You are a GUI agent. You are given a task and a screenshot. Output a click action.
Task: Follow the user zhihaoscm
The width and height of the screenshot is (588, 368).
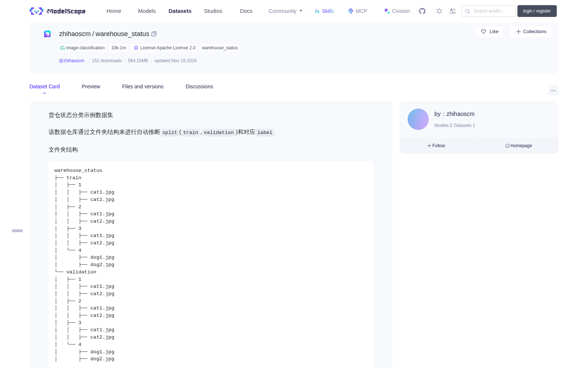point(436,146)
